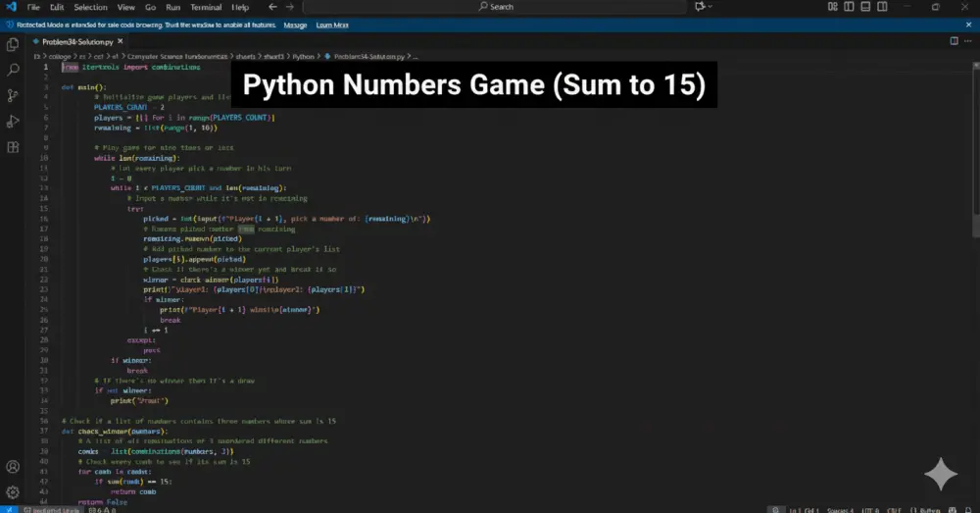Open the Extensions view
This screenshot has height=513, width=980.
tap(13, 147)
